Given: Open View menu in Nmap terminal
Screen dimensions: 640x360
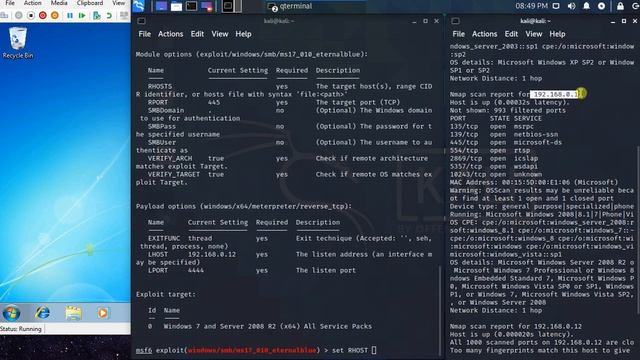Looking at the screenshot, I should coord(533,34).
